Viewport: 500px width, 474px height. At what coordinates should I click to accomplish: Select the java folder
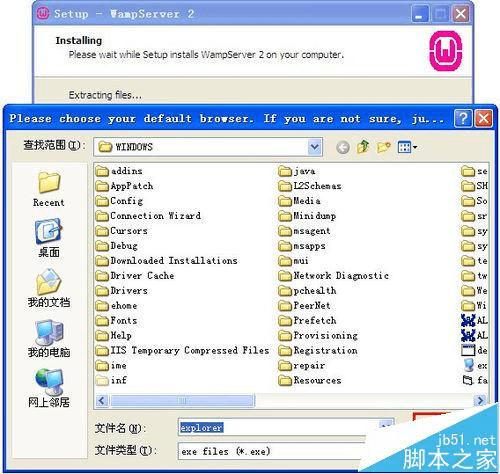point(297,171)
